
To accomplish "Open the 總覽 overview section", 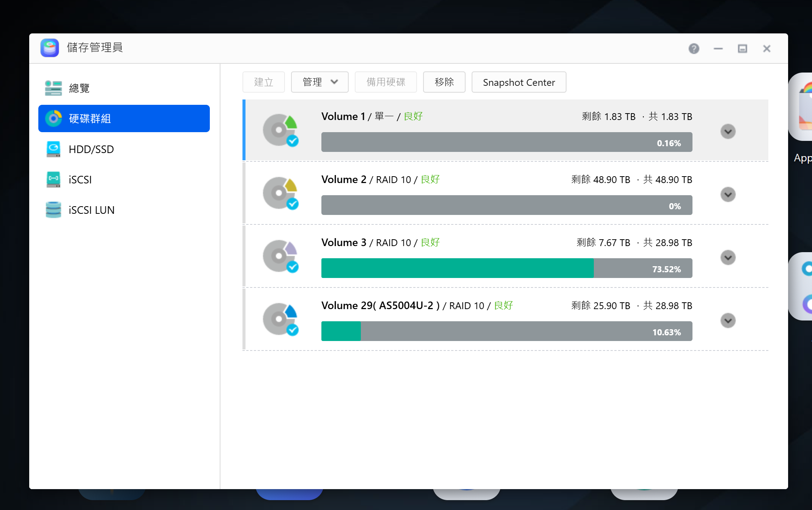I will point(124,88).
